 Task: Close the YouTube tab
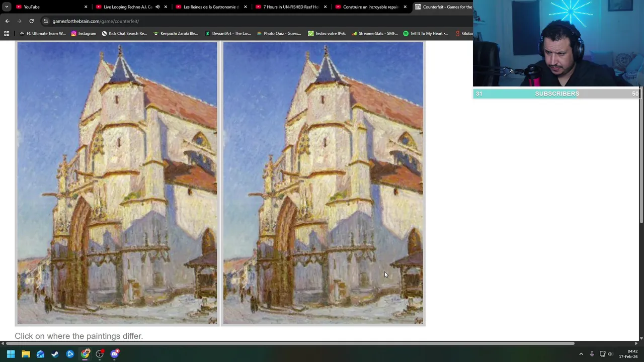pyautogui.click(x=86, y=7)
